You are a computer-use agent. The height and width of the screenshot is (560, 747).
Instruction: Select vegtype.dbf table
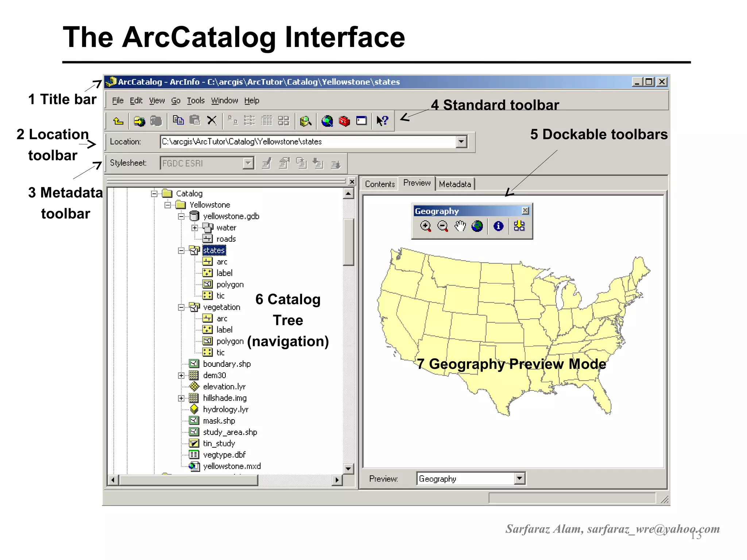[224, 455]
